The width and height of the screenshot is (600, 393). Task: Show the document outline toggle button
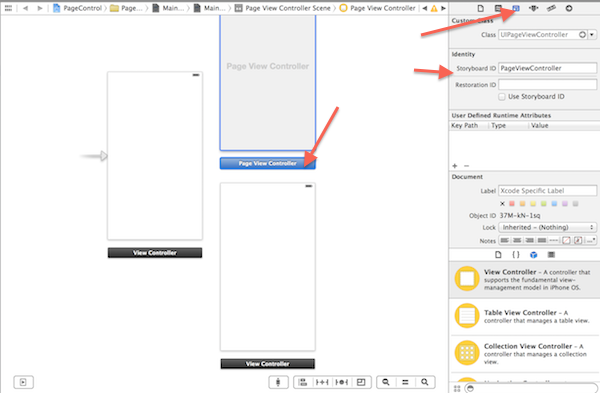(23, 382)
